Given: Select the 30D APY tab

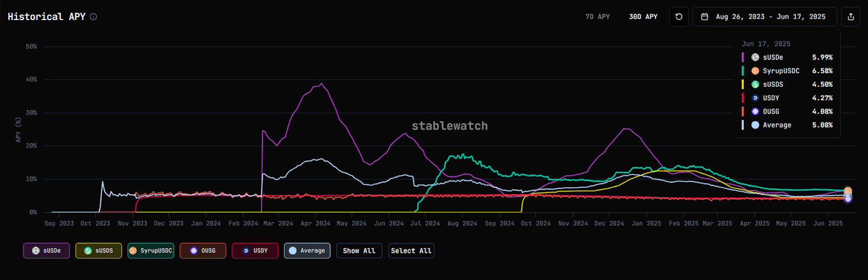Looking at the screenshot, I should tap(643, 17).
